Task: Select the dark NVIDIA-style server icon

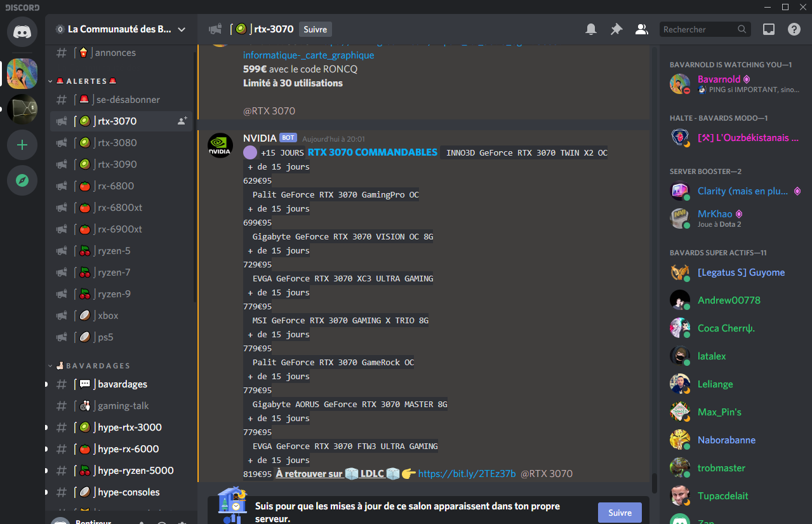Action: click(22, 109)
